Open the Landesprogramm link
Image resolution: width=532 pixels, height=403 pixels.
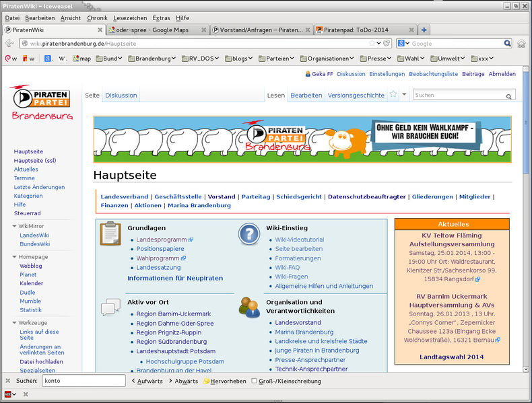(x=161, y=240)
